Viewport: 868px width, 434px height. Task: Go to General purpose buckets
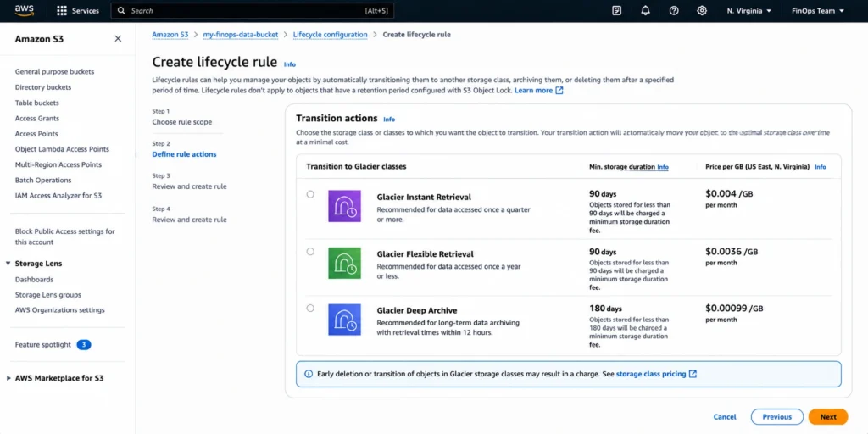55,71
